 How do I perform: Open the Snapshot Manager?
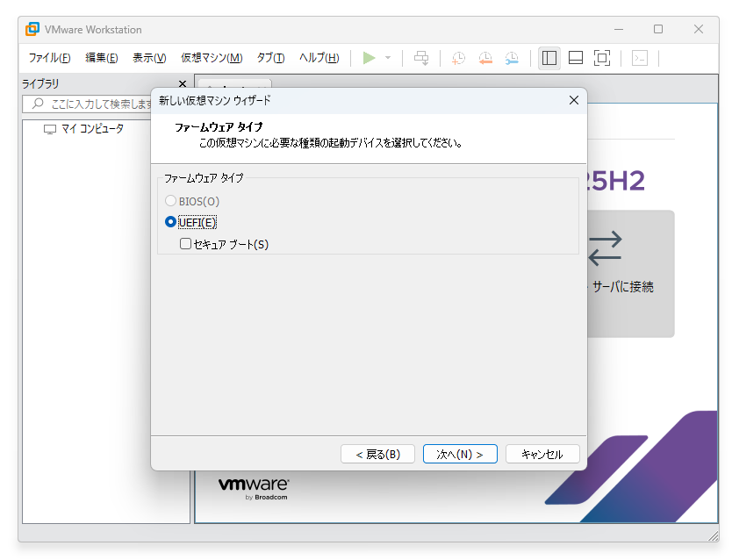point(513,58)
